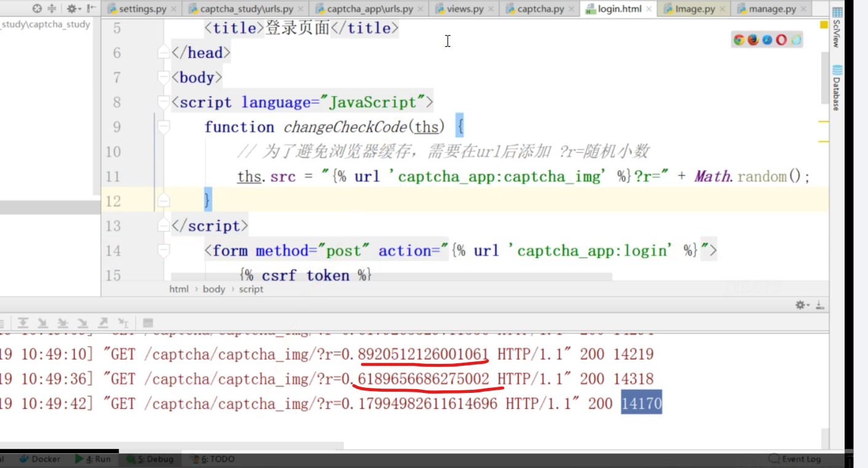Open preview in Opera browser
868x468 pixels.
[781, 40]
